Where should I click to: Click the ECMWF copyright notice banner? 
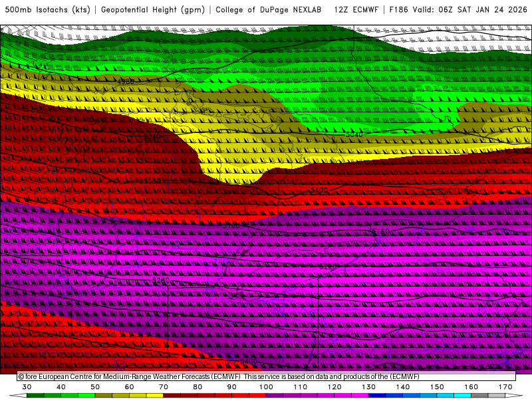267,376
